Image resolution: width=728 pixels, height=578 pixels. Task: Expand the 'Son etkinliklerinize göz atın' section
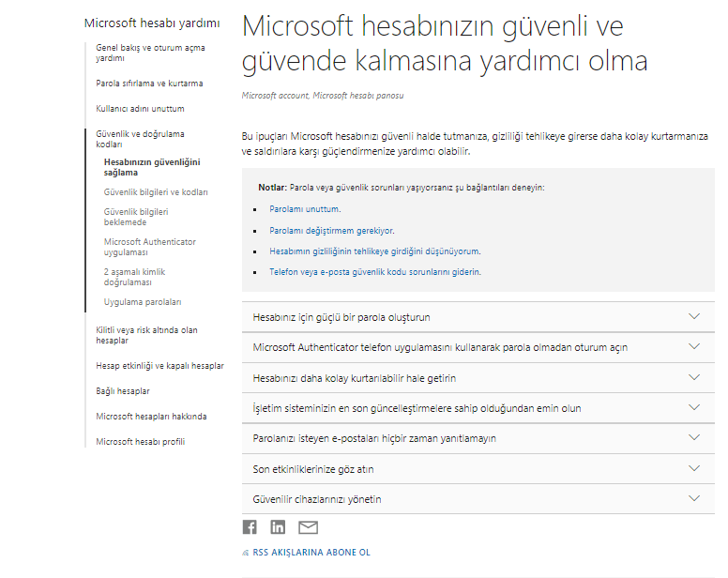point(694,468)
